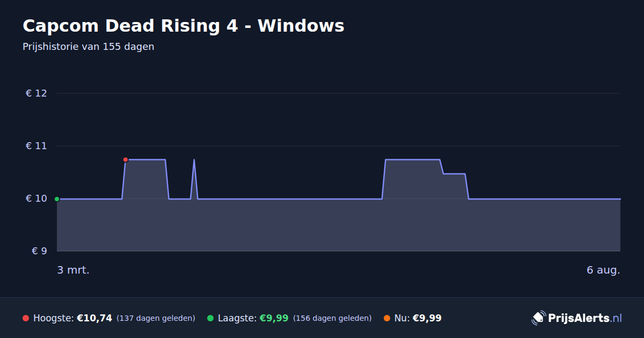Screen dimensions: 644x338
Task: Click the Capcom Dead Rising 4 - Windows title
Action: pyautogui.click(x=184, y=25)
